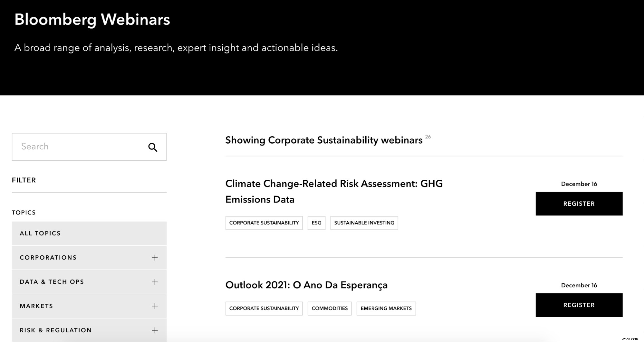Click the Bloomberg Webinars page heading

92,19
